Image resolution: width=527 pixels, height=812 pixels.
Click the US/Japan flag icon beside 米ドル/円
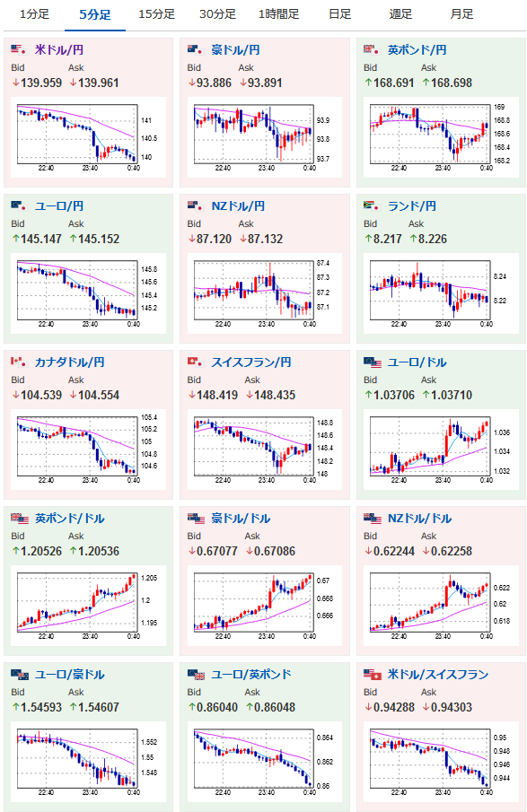click(x=19, y=49)
